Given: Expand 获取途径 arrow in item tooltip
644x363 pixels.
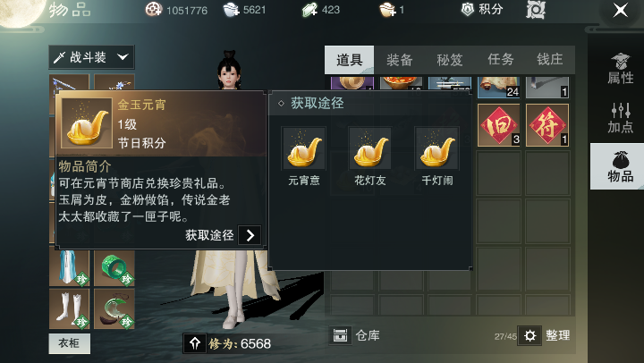Looking at the screenshot, I should [250, 235].
